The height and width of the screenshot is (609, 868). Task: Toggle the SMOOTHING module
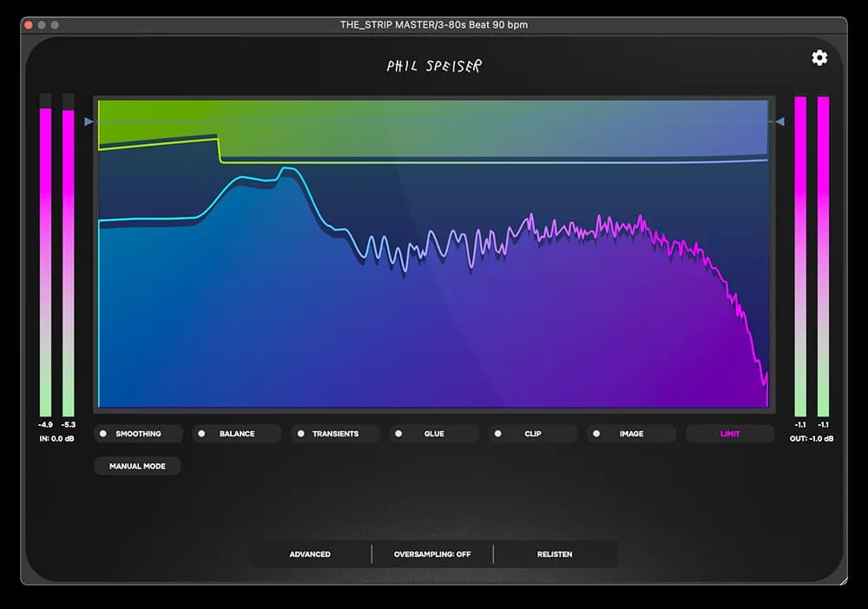point(138,434)
